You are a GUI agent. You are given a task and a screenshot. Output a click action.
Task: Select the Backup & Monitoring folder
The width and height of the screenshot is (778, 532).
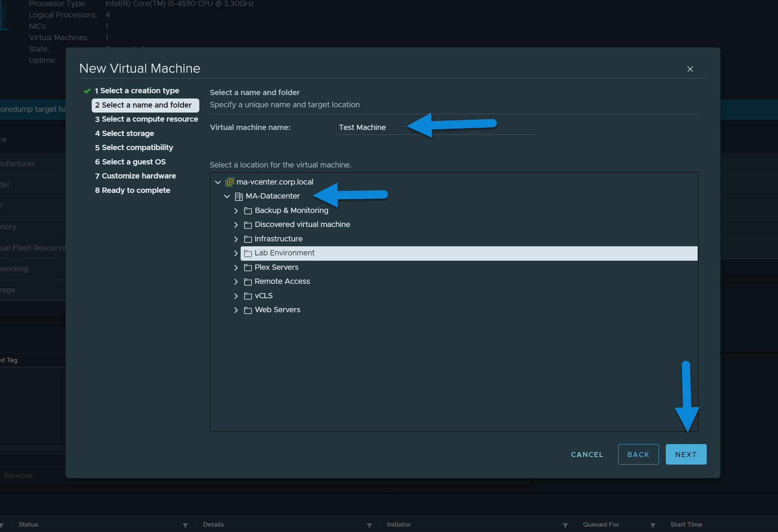[291, 210]
